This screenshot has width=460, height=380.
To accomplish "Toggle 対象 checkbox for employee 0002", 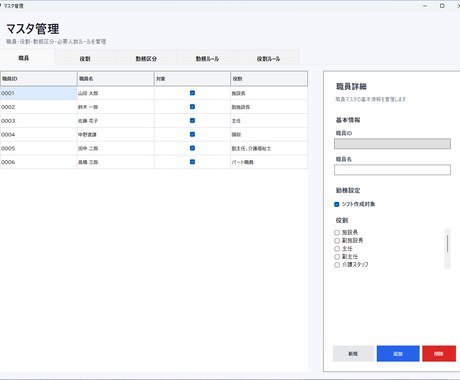I will [192, 107].
